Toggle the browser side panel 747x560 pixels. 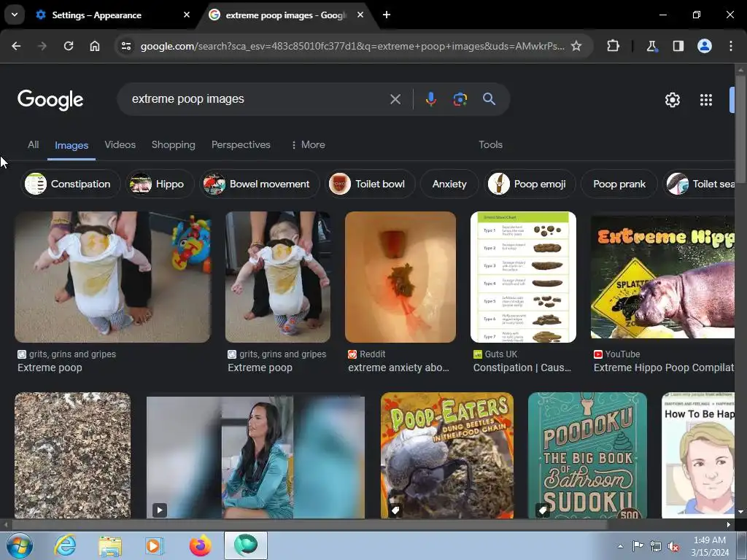pyautogui.click(x=678, y=46)
